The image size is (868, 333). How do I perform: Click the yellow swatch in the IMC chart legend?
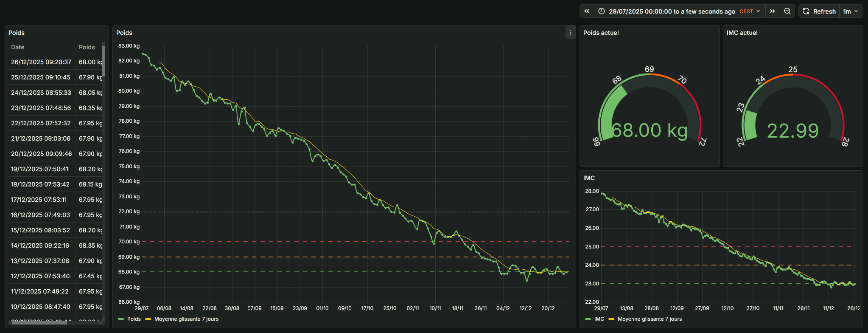click(611, 319)
